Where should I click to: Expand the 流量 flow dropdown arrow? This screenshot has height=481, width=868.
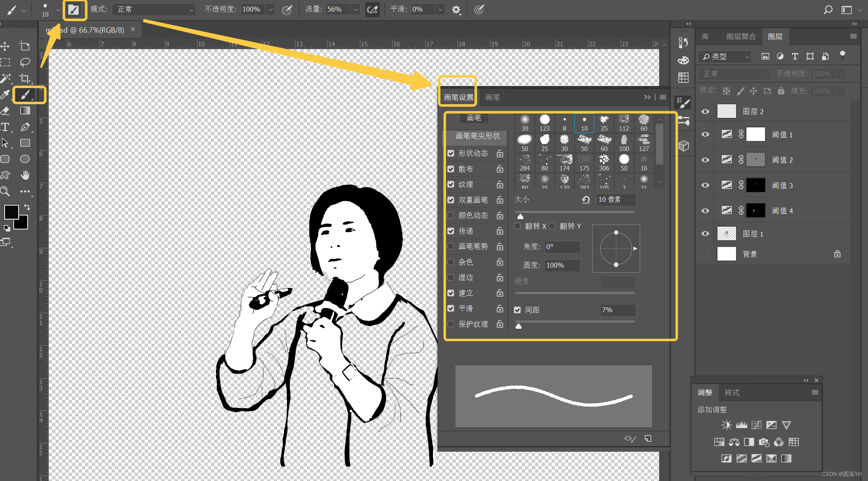[x=355, y=9]
